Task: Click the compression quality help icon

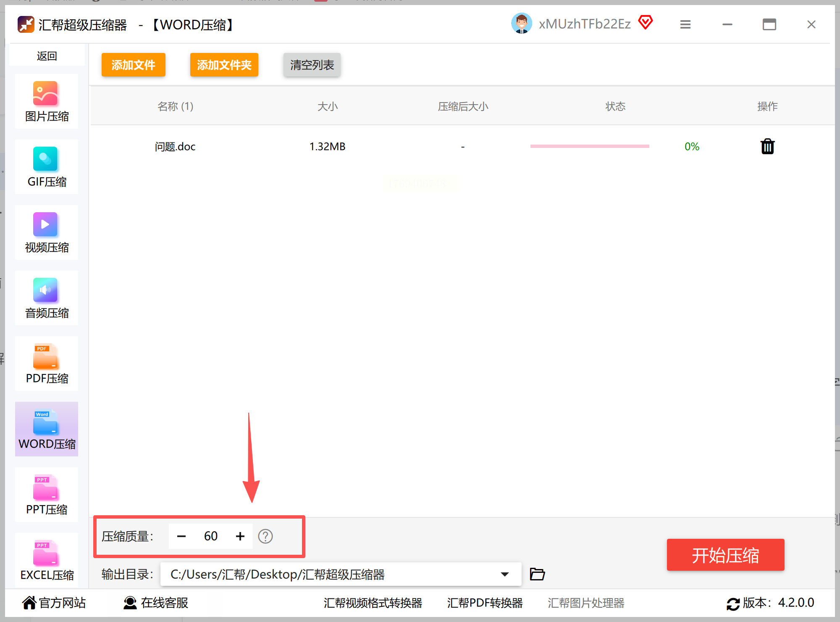Action: pos(265,536)
